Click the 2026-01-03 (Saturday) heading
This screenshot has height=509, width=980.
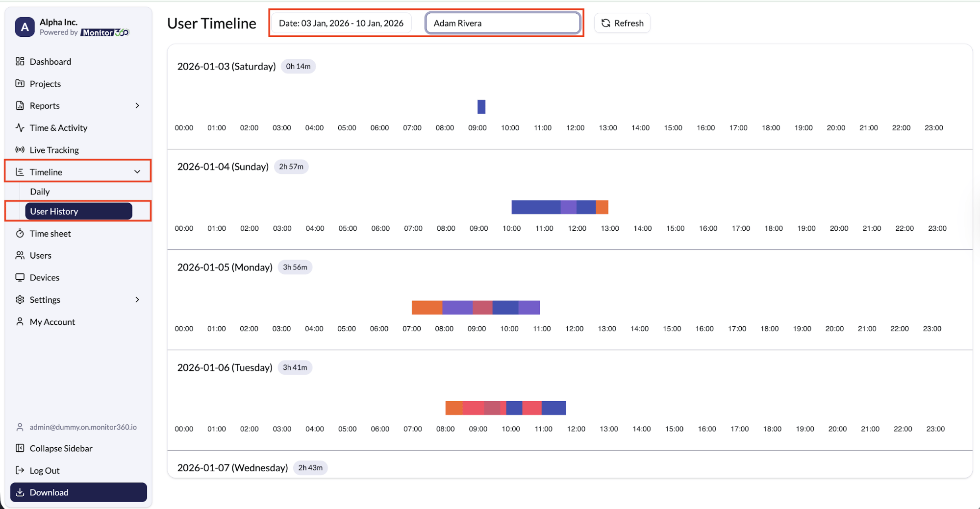pyautogui.click(x=226, y=66)
